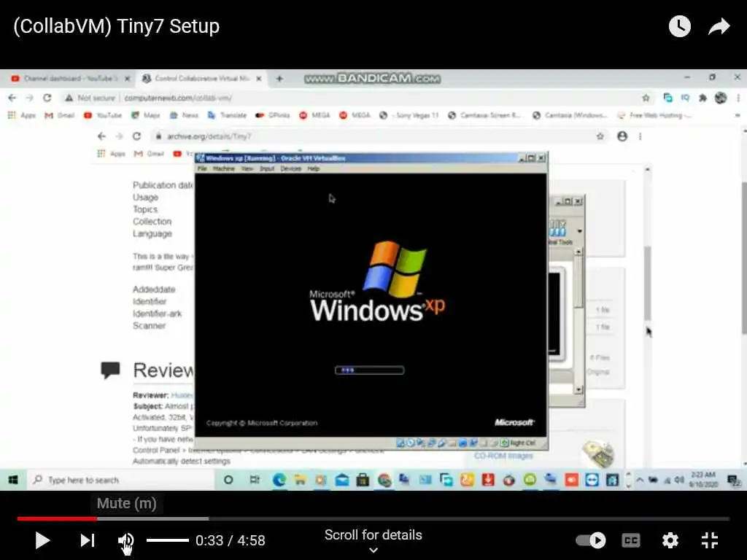747x560 pixels.
Task: Bookmark computernewb.com page with star
Action: (x=646, y=98)
